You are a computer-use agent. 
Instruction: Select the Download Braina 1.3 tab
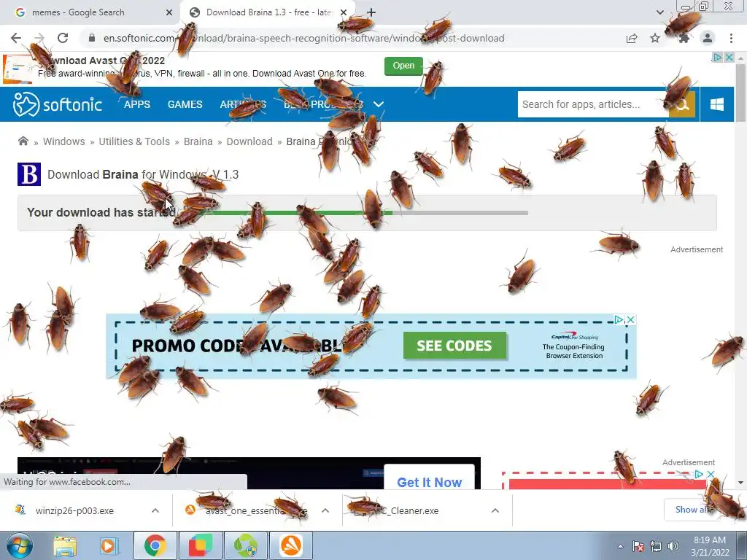(267, 12)
